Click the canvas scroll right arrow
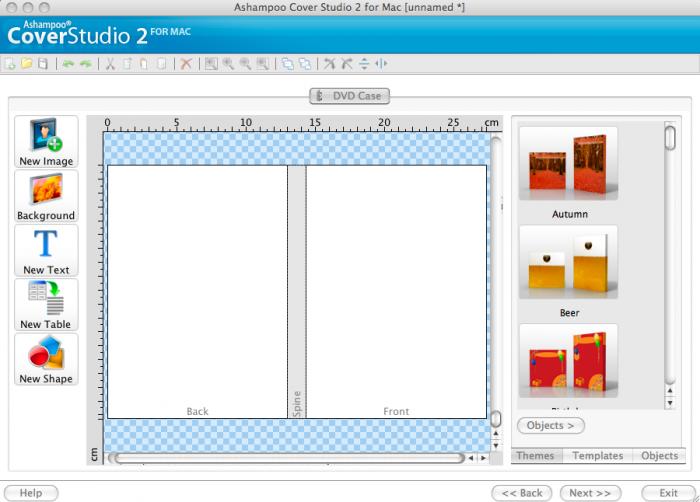This screenshot has height=502, width=700. (x=483, y=458)
